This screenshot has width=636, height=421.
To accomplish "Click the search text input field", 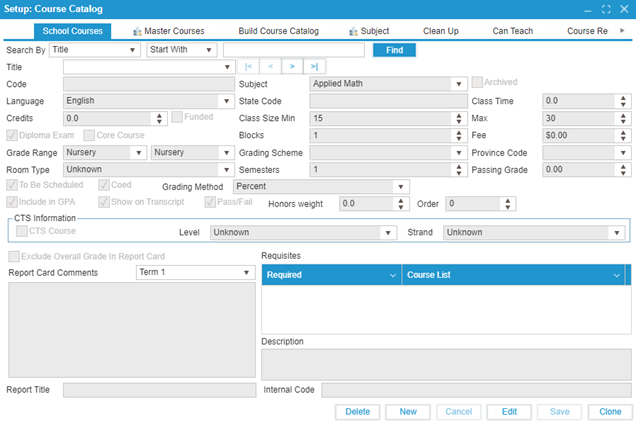I will coord(294,50).
